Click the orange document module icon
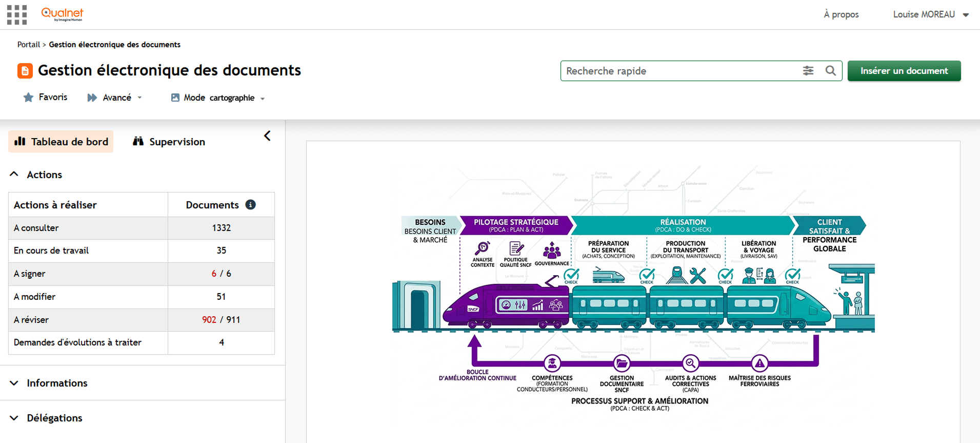Image resolution: width=980 pixels, height=443 pixels. pyautogui.click(x=25, y=71)
